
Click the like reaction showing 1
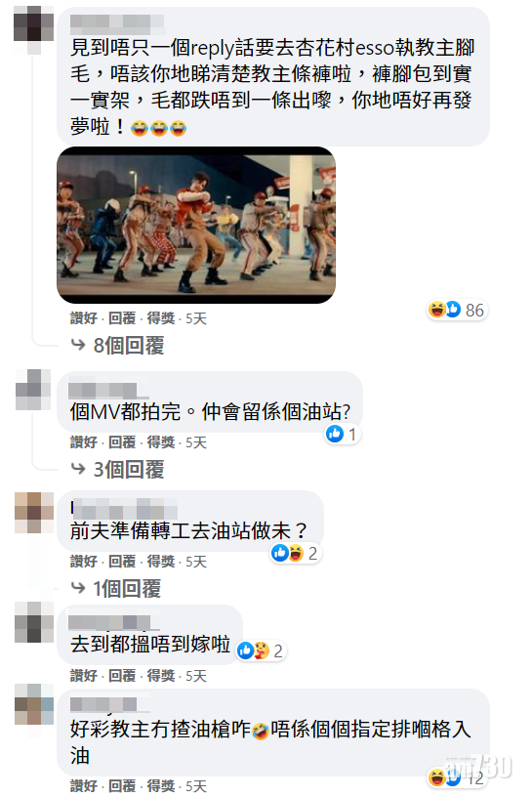tap(343, 434)
